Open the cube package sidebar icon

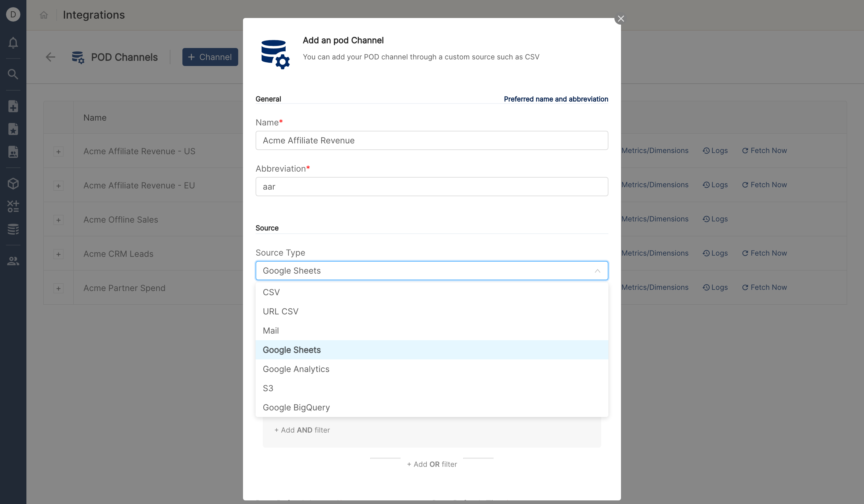[x=13, y=183]
